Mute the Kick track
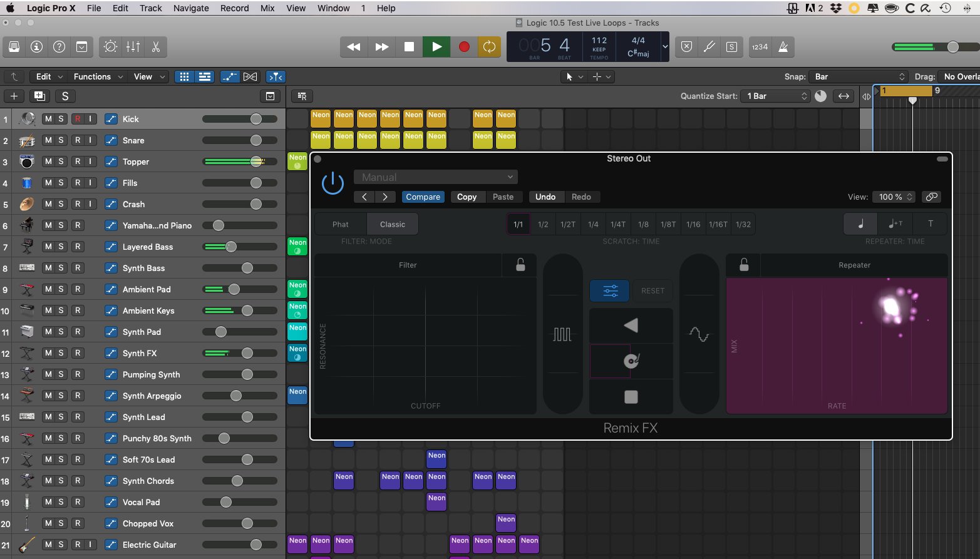Image resolution: width=980 pixels, height=559 pixels. (x=48, y=119)
